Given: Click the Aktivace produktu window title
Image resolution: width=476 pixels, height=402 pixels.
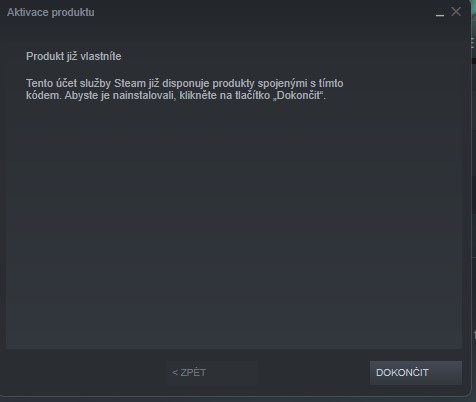Looking at the screenshot, I should coord(51,12).
